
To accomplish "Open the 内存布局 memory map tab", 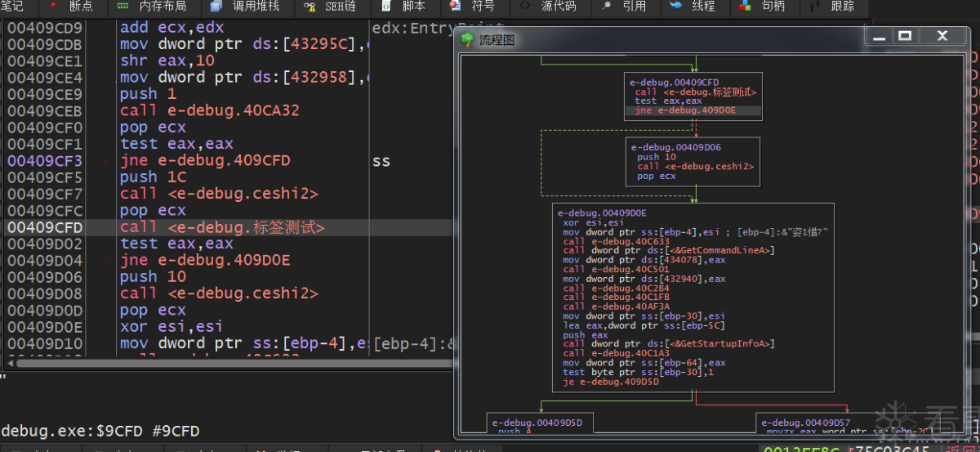I will point(154,6).
